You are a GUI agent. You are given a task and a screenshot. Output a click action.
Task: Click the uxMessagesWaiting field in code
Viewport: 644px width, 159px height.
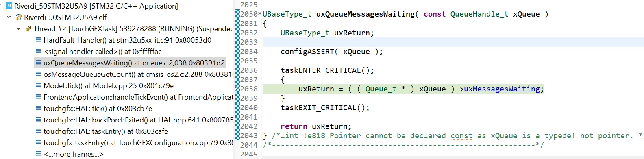click(502, 89)
